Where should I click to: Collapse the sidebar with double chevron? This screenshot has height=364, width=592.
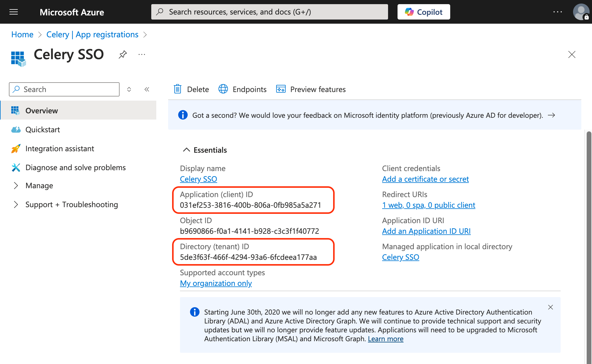point(147,89)
